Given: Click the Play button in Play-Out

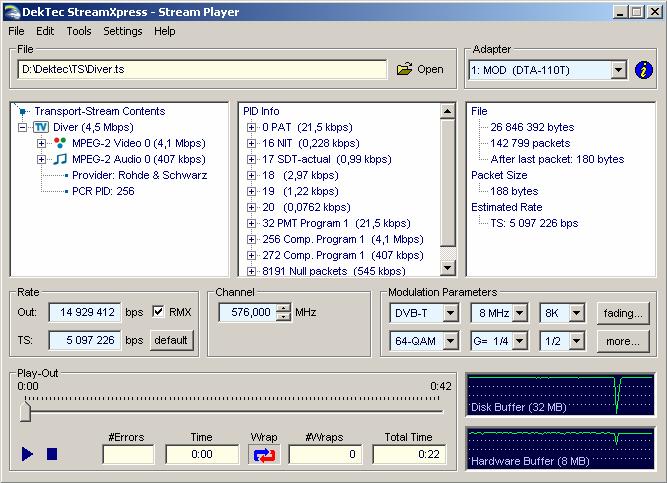Looking at the screenshot, I should pyautogui.click(x=27, y=454).
